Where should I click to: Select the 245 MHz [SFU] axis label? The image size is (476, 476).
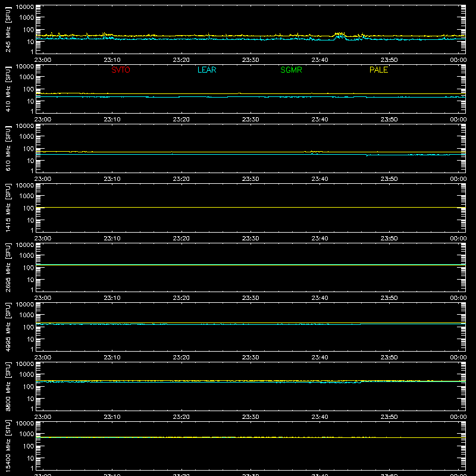(8, 29)
